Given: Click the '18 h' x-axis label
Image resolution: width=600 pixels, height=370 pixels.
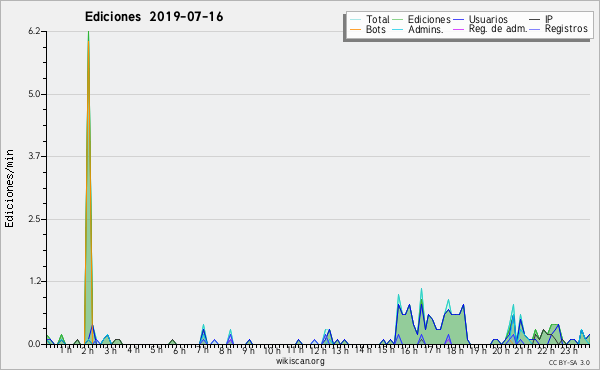Looking at the screenshot, I should (x=455, y=351).
